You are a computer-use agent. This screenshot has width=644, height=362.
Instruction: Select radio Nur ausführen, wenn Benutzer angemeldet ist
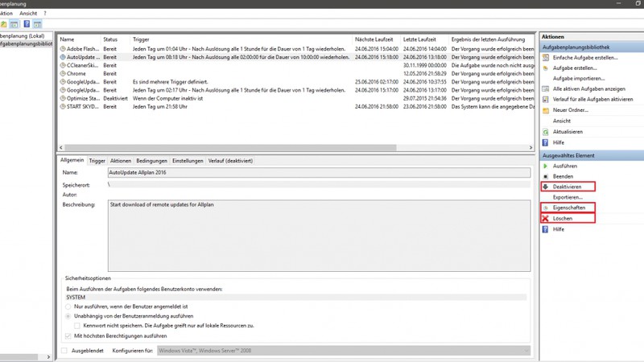(x=68, y=306)
